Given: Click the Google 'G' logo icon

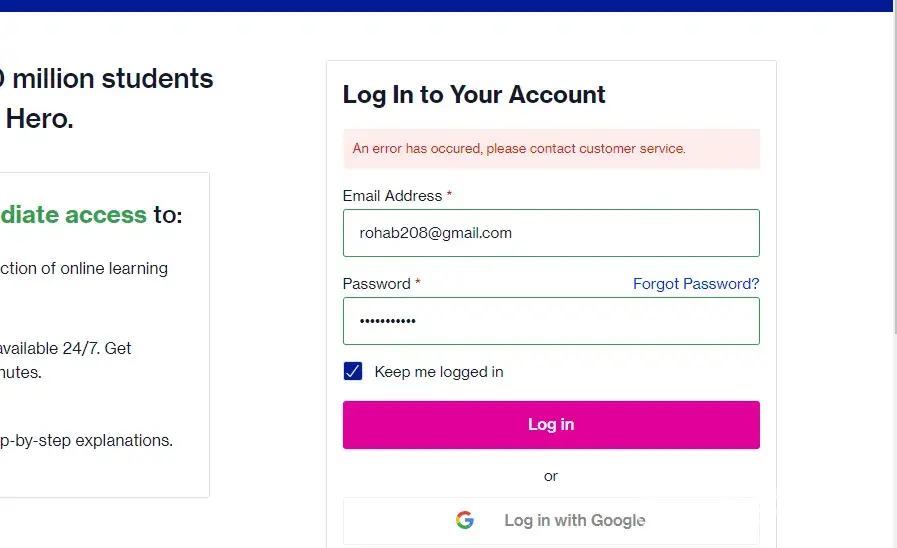Looking at the screenshot, I should coord(464,520).
